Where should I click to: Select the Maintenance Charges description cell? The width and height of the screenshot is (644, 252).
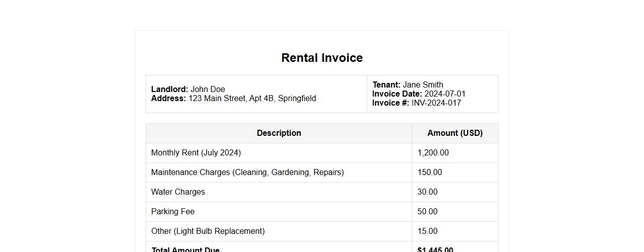coord(279,173)
